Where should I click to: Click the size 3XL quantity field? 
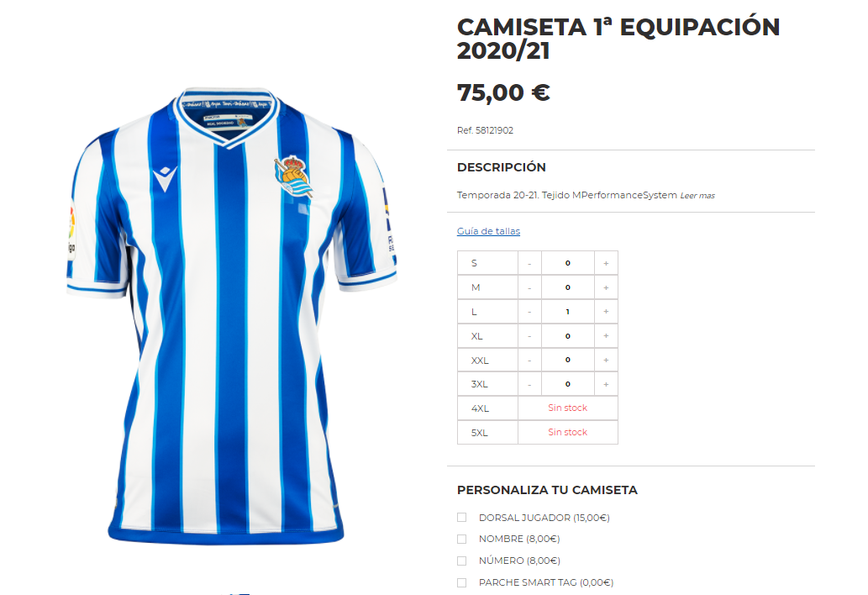568,384
